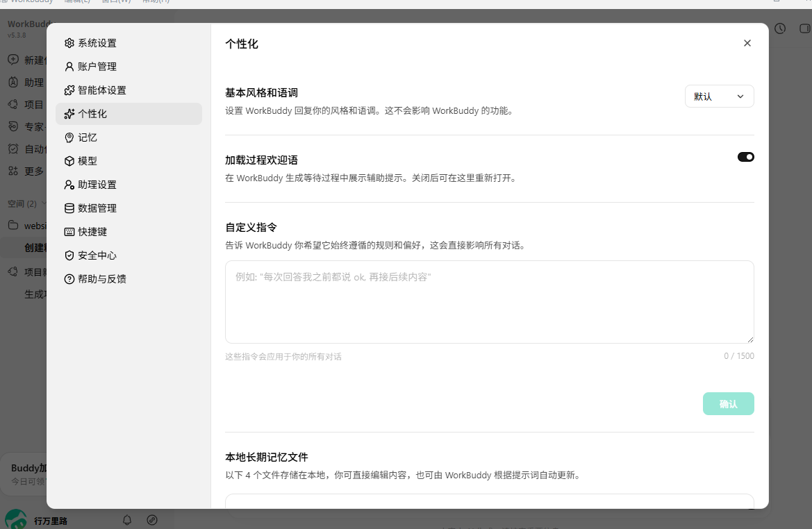
Task: Click the 自动 alarm icon in main sidebar
Action: coord(13,149)
